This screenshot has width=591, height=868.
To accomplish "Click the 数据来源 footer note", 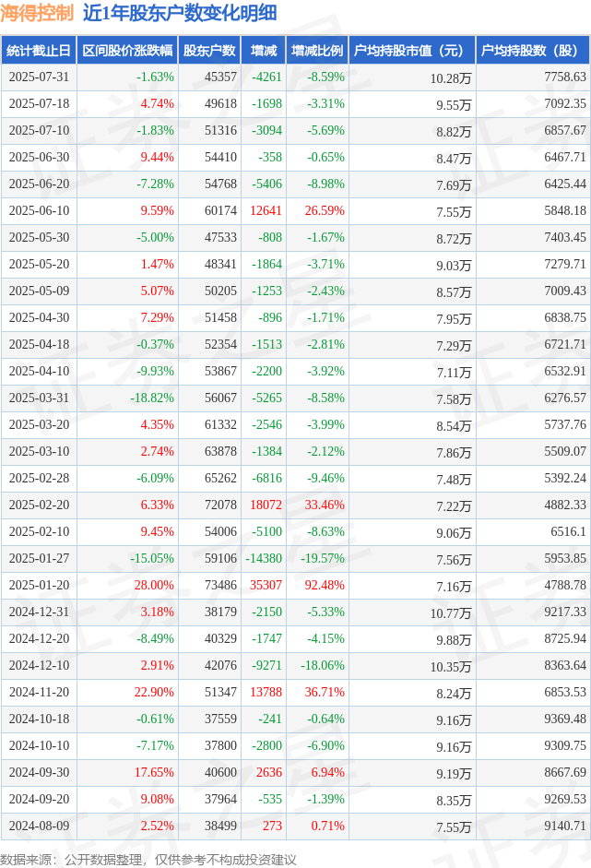I will coord(148,859).
